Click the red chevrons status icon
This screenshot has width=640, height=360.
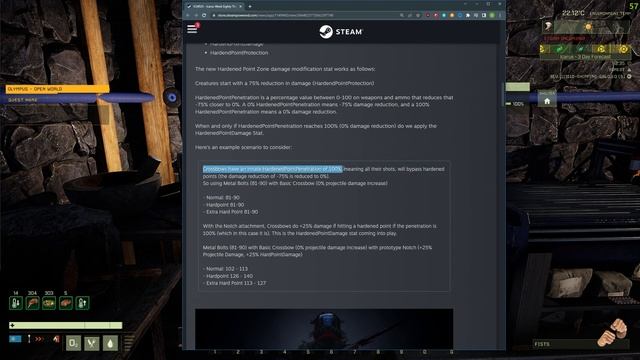[x=39, y=339]
